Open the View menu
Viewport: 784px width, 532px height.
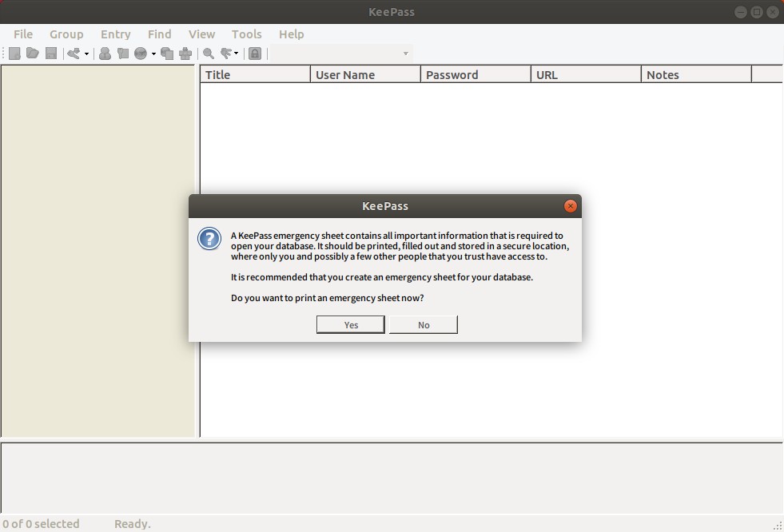201,34
